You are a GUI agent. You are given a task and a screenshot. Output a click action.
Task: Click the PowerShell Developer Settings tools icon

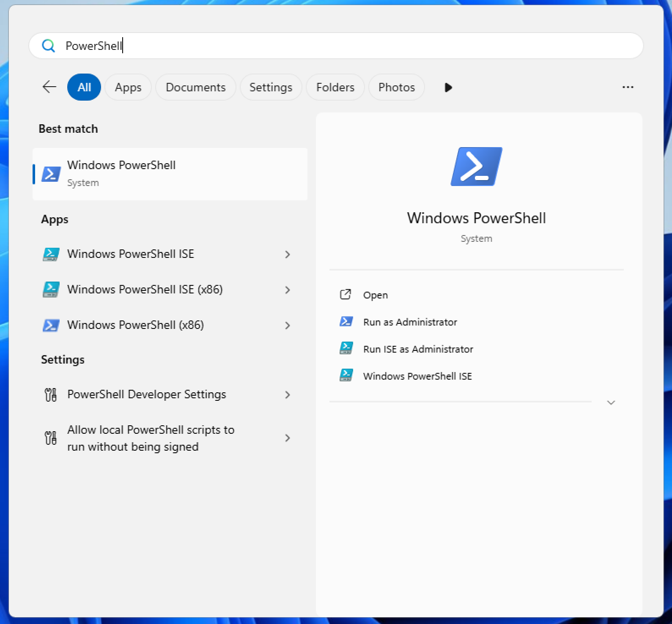[51, 394]
